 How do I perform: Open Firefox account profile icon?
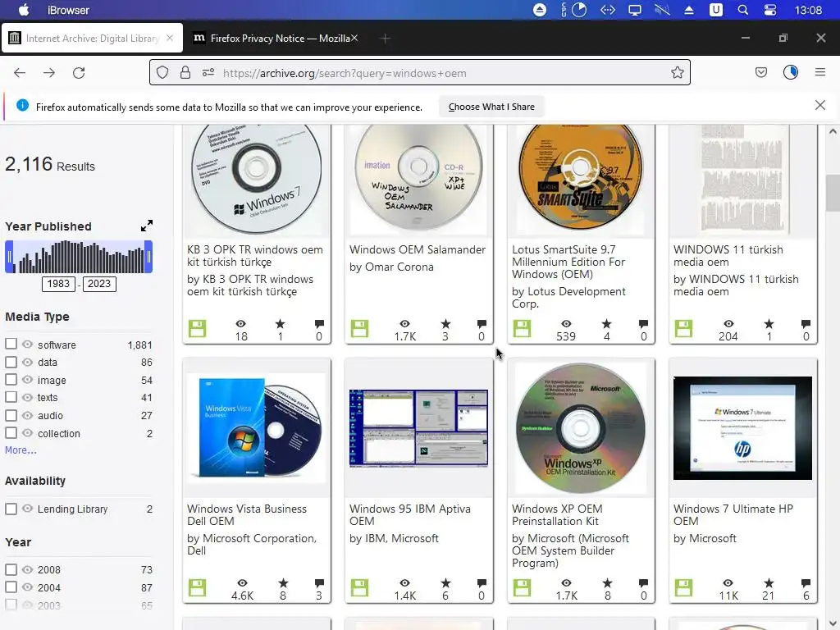pyautogui.click(x=791, y=72)
